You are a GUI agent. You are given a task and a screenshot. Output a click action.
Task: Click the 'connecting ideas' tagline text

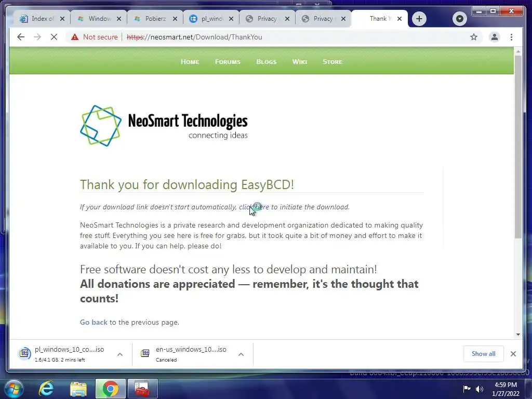[218, 136]
